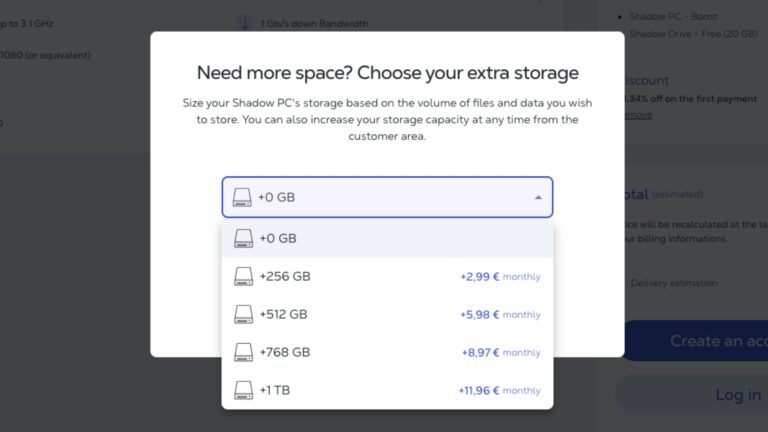Click the drive icon next to +256 GB
Image resolution: width=768 pixels, height=432 pixels.
click(243, 276)
